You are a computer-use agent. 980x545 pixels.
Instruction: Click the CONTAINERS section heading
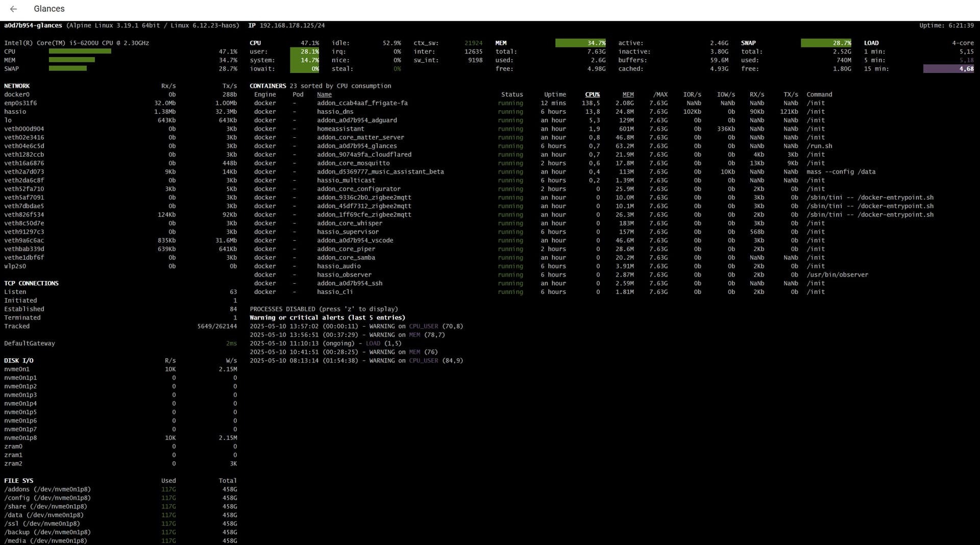click(x=267, y=86)
